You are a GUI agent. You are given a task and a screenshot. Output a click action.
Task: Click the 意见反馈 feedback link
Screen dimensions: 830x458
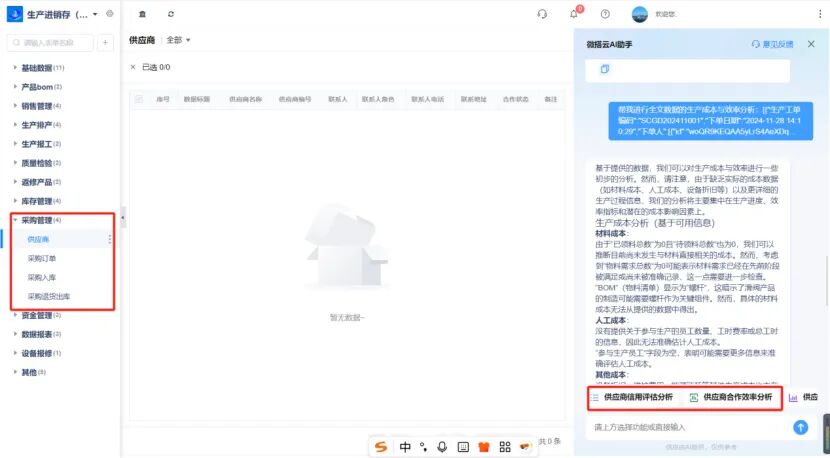click(773, 44)
